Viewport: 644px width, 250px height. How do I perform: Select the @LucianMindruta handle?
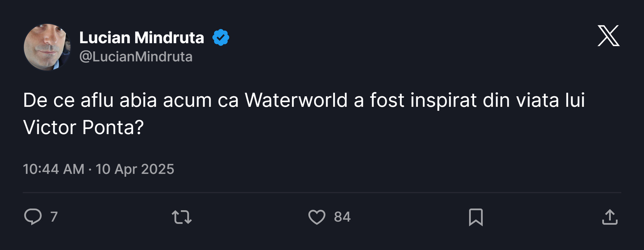pos(136,57)
